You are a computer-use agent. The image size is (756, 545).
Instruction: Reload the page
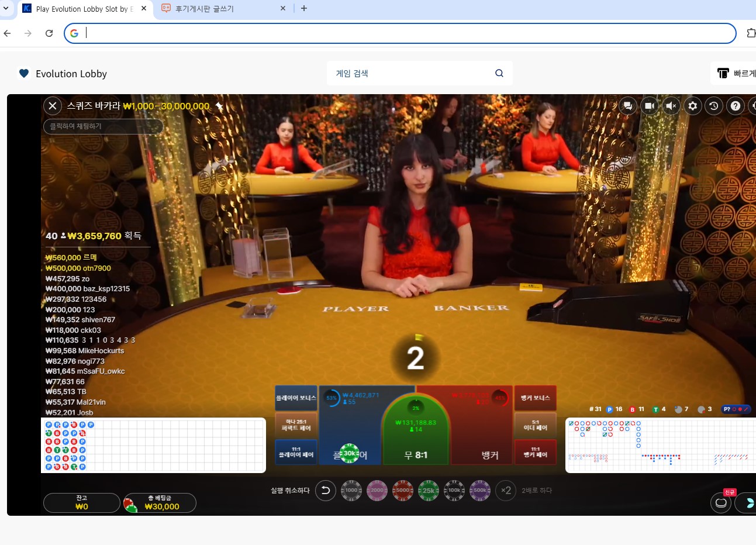tap(49, 33)
